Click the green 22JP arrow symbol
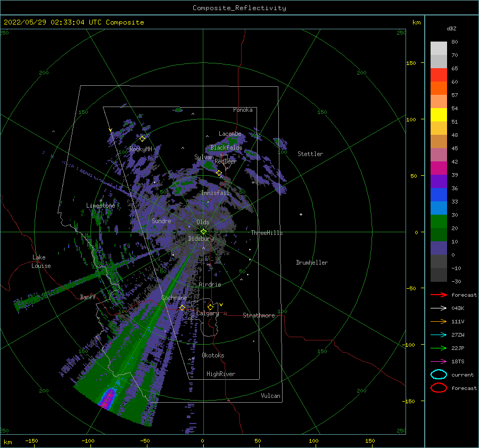479x448 pixels. (x=439, y=348)
